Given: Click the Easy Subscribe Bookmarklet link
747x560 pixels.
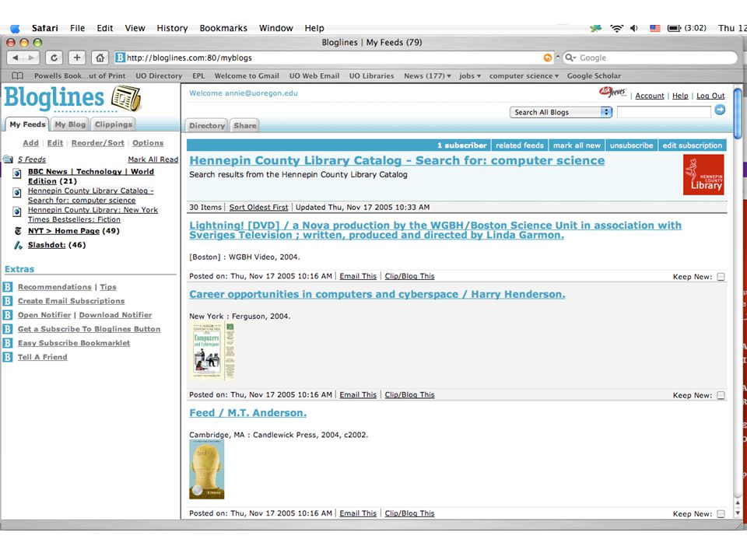Looking at the screenshot, I should pyautogui.click(x=74, y=343).
